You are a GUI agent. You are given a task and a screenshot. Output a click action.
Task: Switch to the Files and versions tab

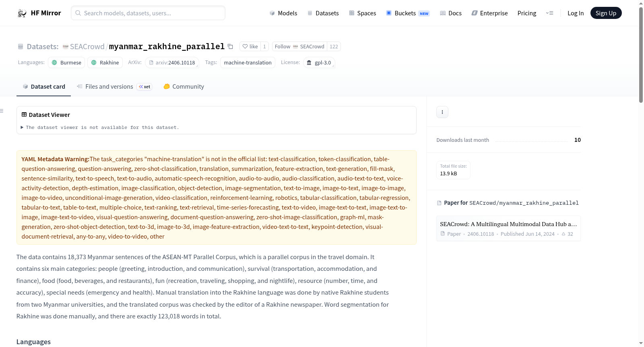[114, 87]
